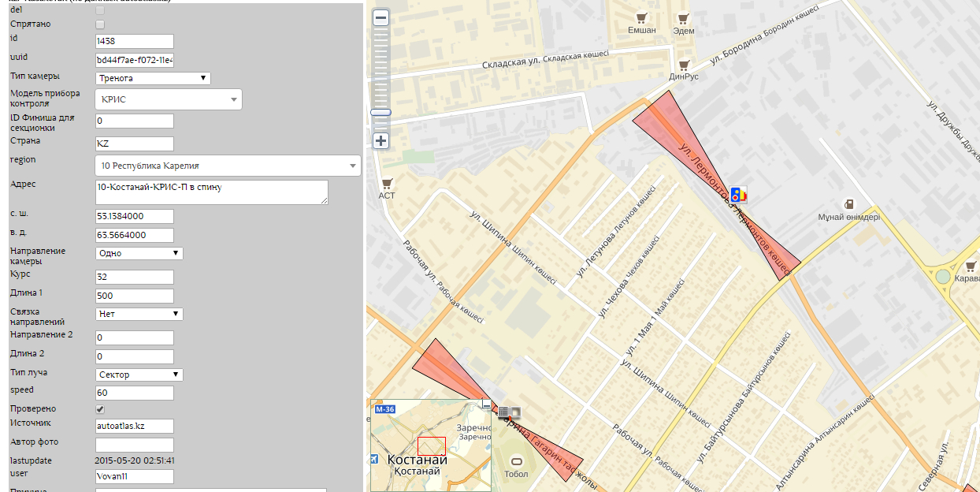Screen dimensions: 980x492
Task: Open the Тип камеры dropdown
Action: tap(153, 78)
